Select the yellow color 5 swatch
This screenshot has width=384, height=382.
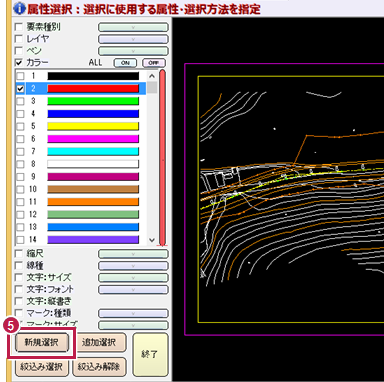[93, 126]
